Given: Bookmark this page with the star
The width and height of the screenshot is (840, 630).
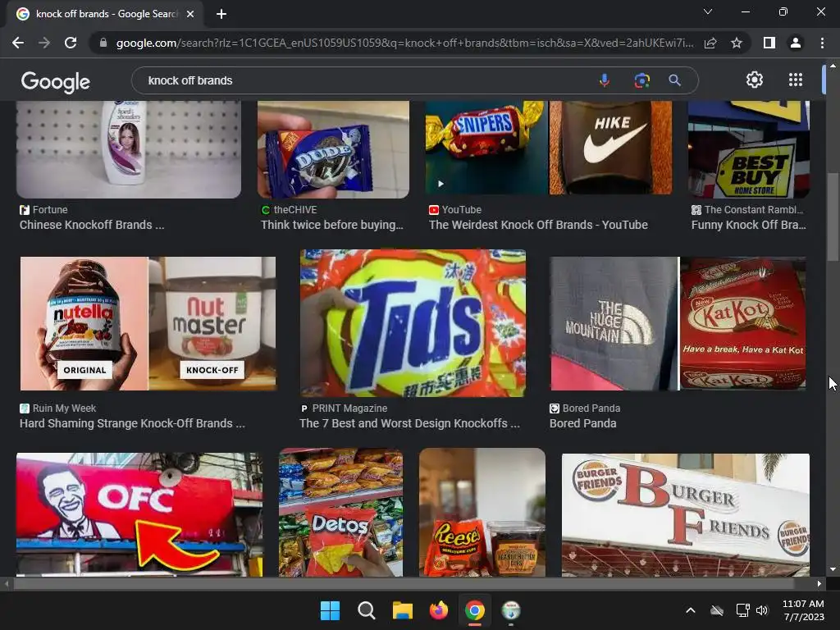Looking at the screenshot, I should [x=737, y=43].
